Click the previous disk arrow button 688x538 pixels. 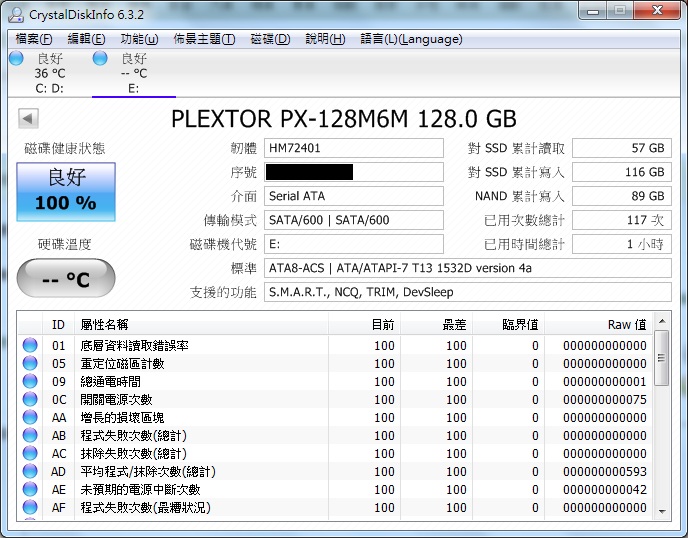(29, 118)
